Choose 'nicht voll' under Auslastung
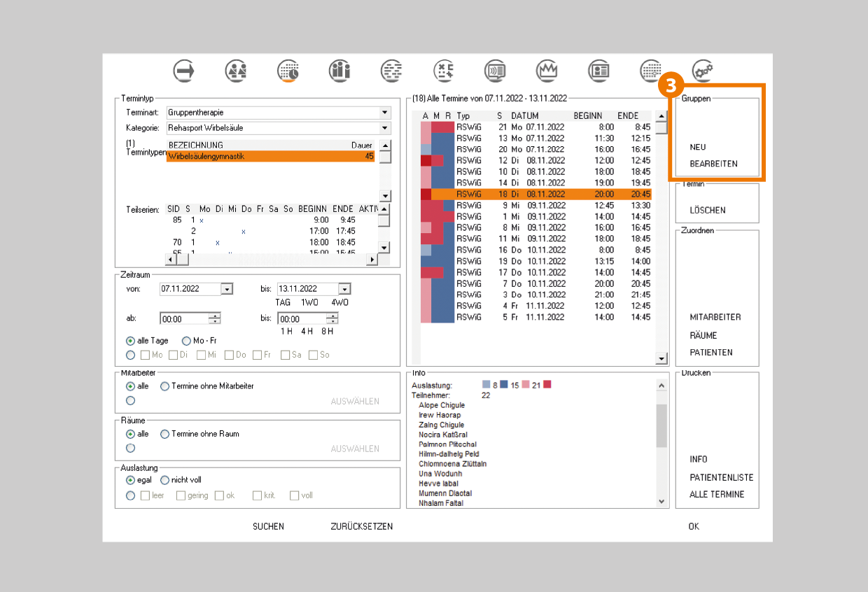Image resolution: width=868 pixels, height=592 pixels. [165, 480]
